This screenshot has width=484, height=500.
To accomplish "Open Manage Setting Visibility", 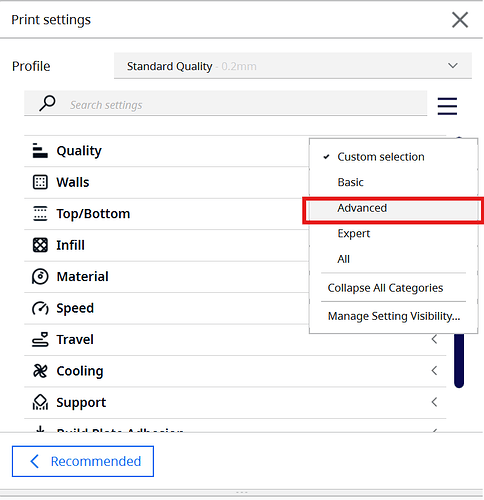I will [x=394, y=316].
